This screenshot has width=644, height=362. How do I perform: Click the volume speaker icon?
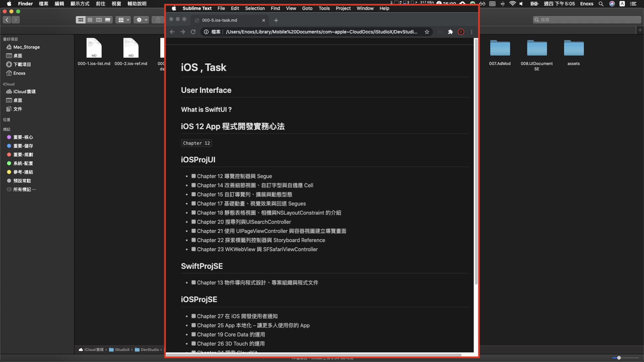click(522, 4)
